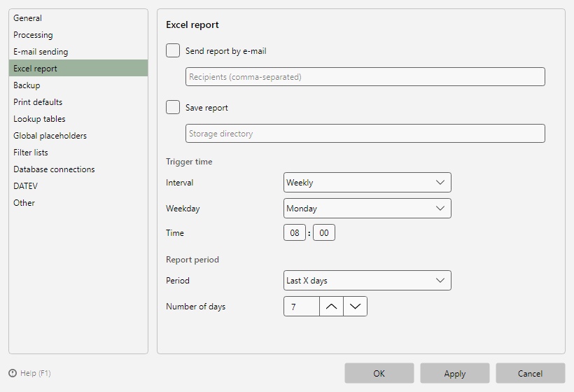Click the hours field showing 08
This screenshot has width=574, height=392.
295,232
